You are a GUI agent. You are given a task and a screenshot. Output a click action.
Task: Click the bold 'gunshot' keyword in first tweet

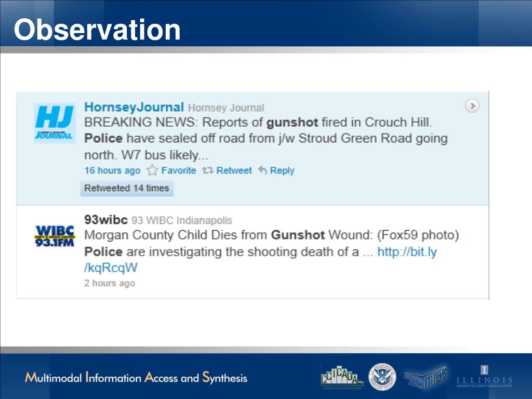(x=292, y=122)
